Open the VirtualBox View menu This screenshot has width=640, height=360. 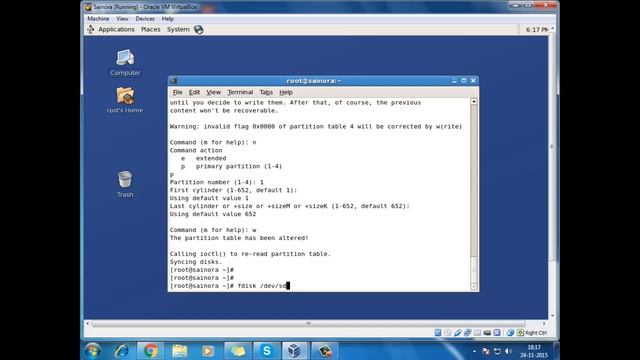pos(122,19)
